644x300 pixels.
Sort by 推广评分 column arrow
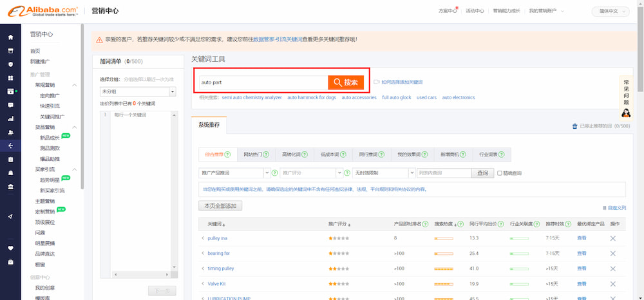coord(349,225)
